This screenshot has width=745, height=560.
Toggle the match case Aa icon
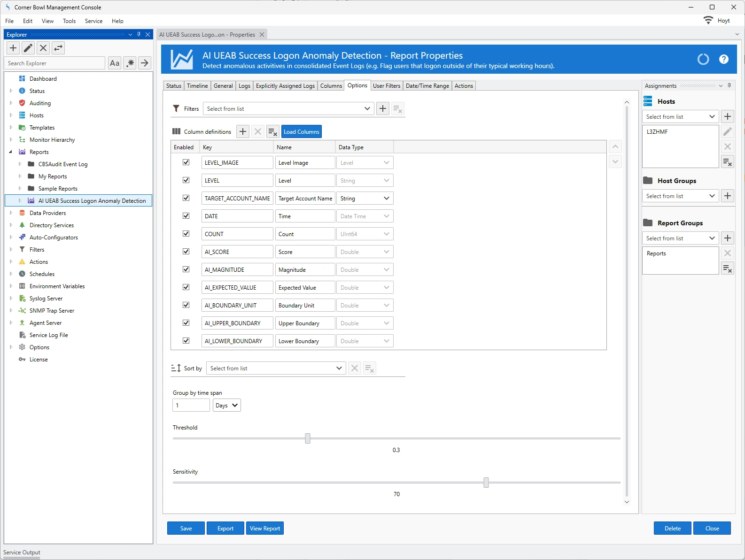[115, 63]
